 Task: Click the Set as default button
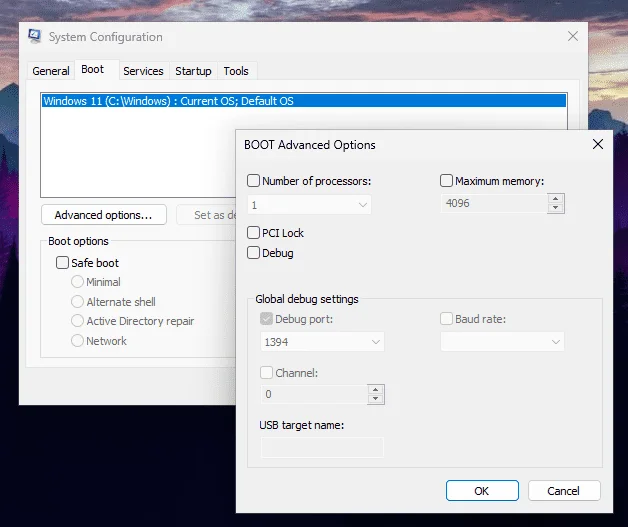click(206, 215)
